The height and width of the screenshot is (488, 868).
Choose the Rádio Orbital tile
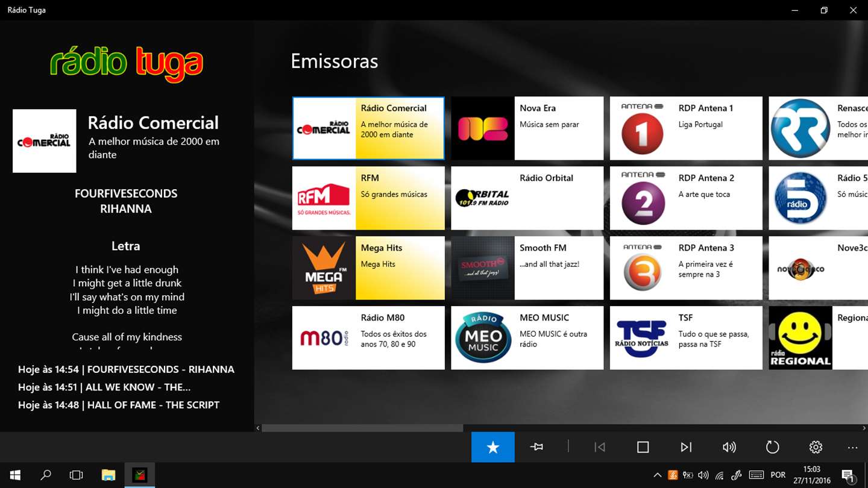tap(527, 198)
